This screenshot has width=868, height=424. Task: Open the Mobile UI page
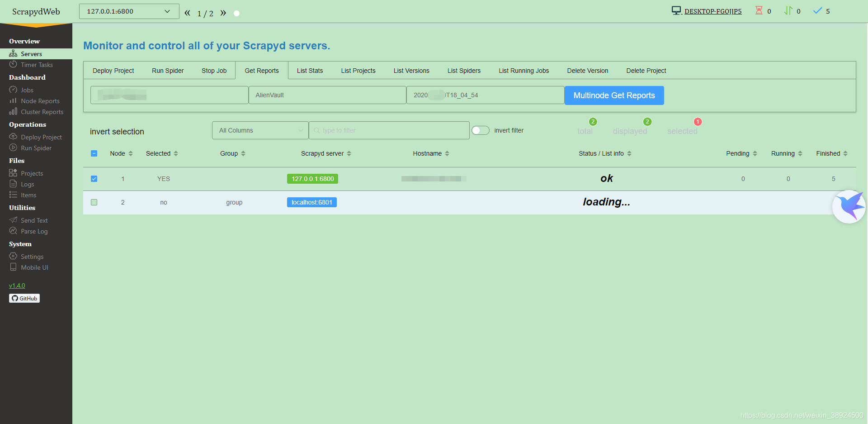pyautogui.click(x=34, y=267)
